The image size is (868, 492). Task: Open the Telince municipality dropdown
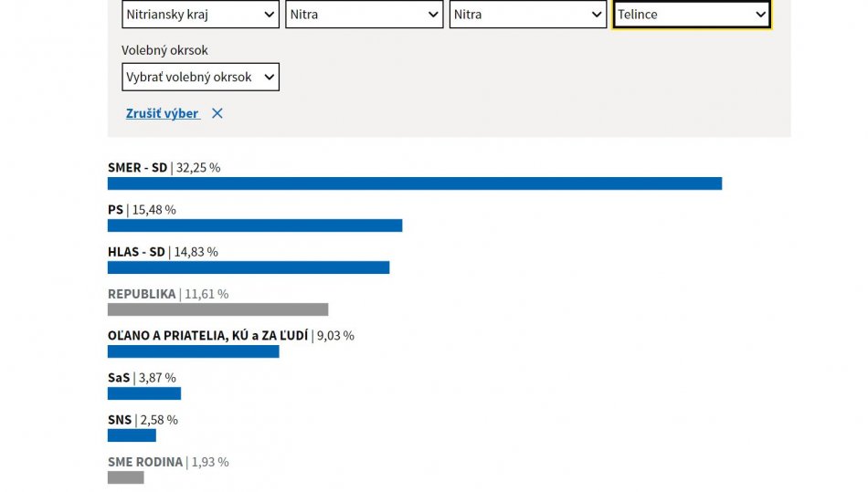(692, 15)
